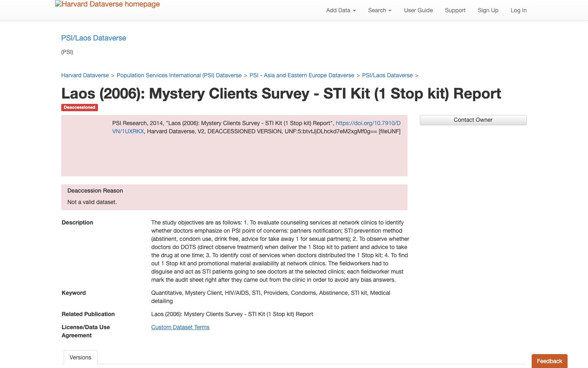Open the Harvard Dataverse homepage logo

coord(107,4)
